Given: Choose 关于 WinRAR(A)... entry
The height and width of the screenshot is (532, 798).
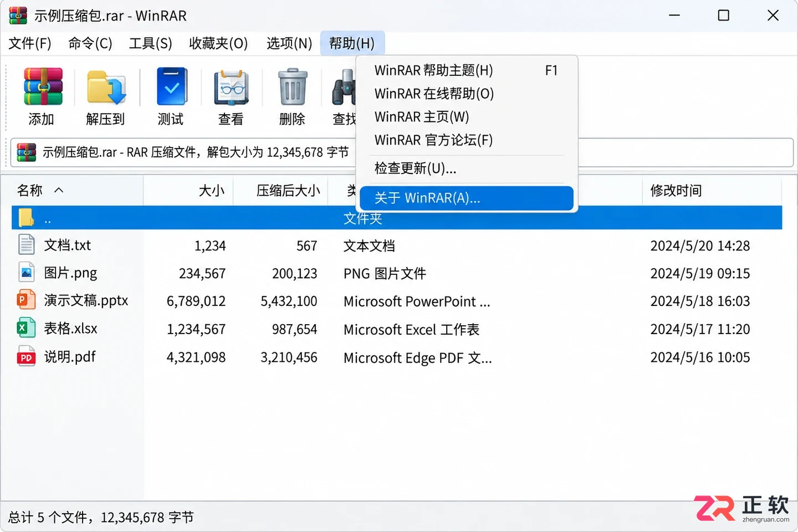Looking at the screenshot, I should (466, 198).
